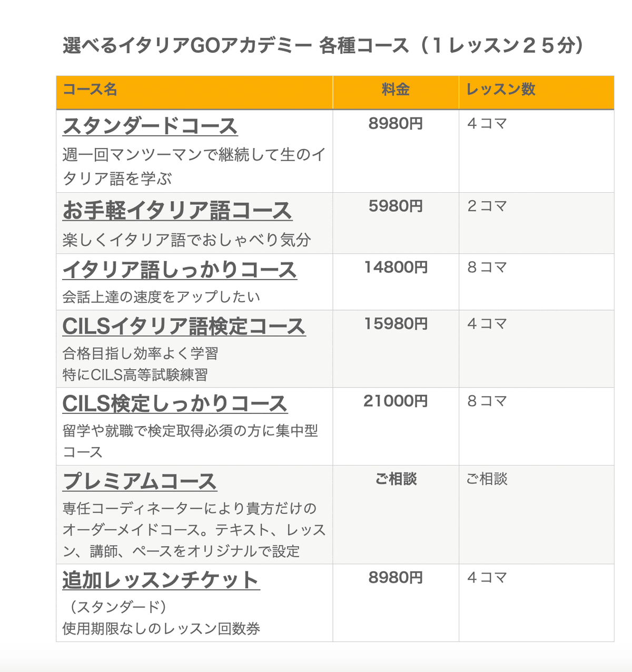
Task: Click the レッスン数 column header
Action: (501, 90)
